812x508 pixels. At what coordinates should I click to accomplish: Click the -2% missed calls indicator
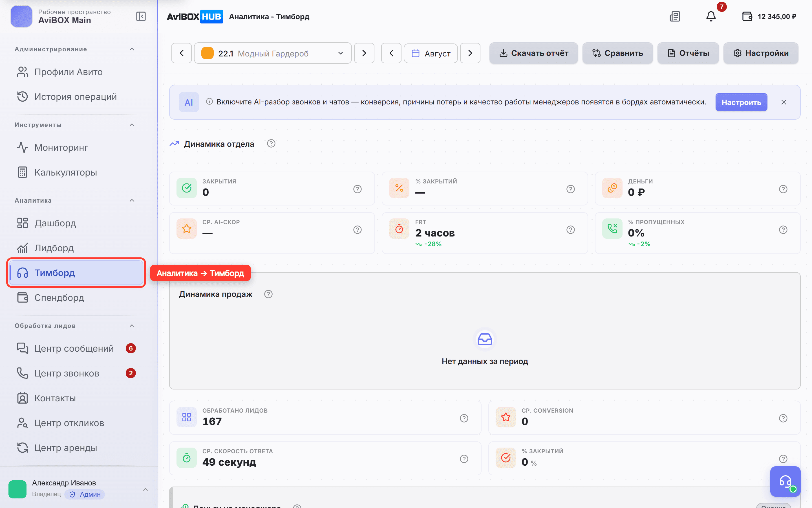coord(639,244)
